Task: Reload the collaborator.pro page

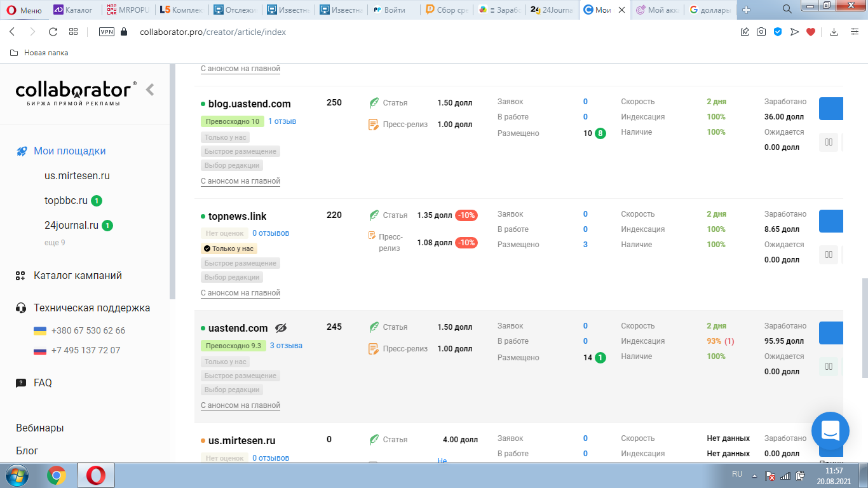Action: coord(53,32)
